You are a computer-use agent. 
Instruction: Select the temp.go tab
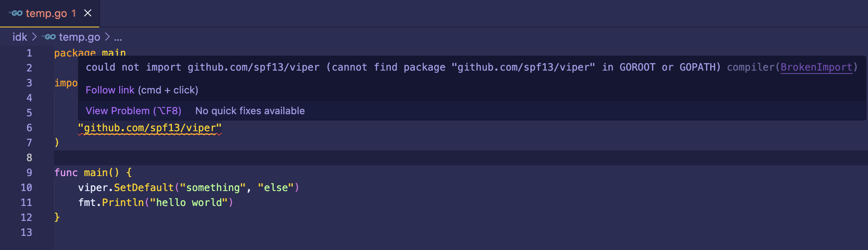click(50, 13)
